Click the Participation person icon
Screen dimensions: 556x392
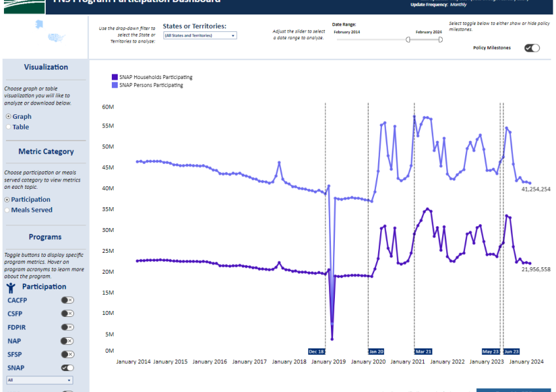[x=11, y=288]
